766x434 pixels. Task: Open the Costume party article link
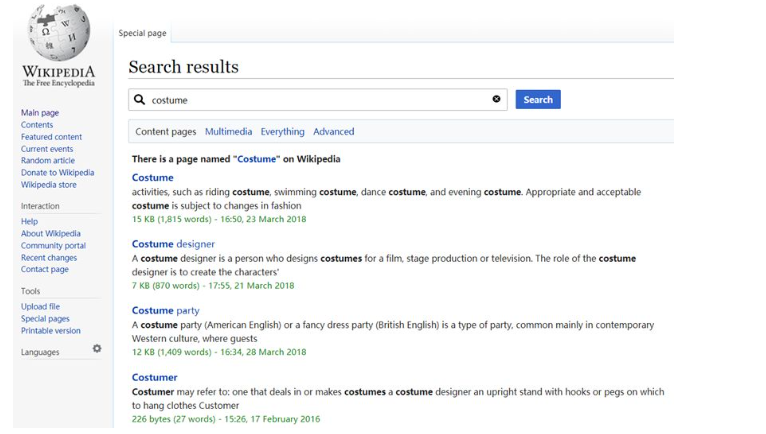166,310
